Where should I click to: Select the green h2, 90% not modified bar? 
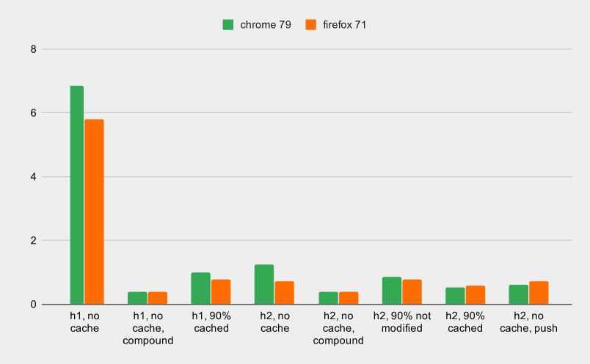pos(391,291)
